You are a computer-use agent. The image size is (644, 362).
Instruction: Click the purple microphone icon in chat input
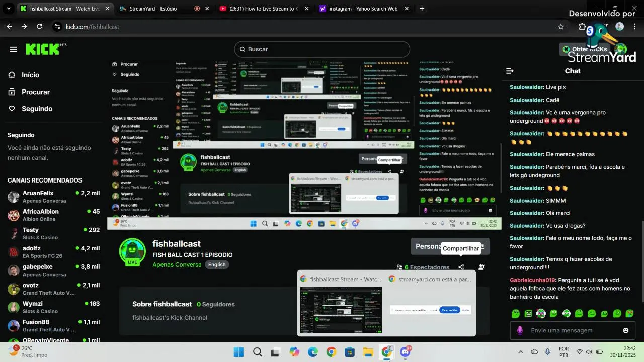click(x=520, y=330)
